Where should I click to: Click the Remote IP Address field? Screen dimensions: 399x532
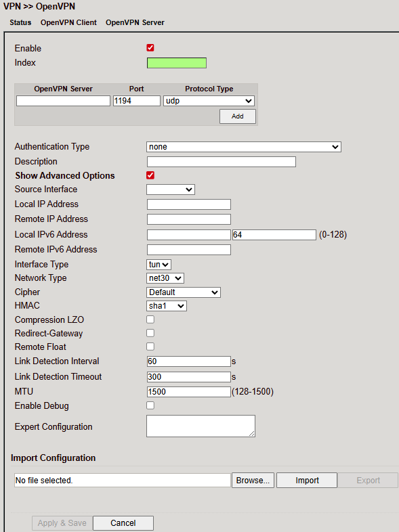pos(189,219)
